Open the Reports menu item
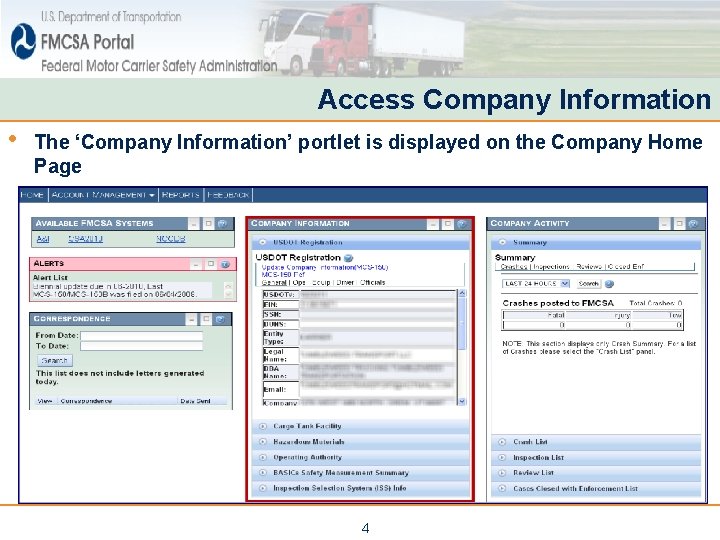720x540 pixels. [181, 195]
